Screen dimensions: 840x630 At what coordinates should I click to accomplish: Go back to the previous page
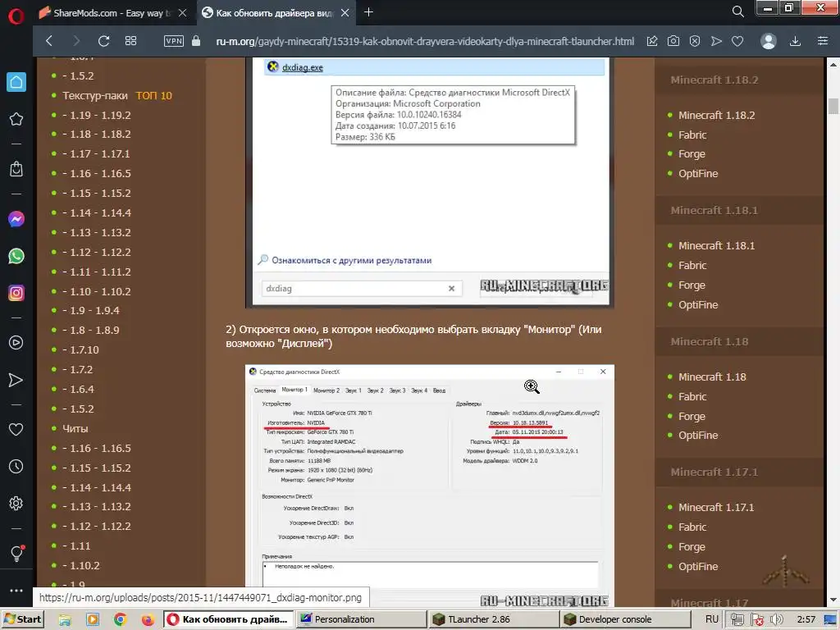[48, 41]
